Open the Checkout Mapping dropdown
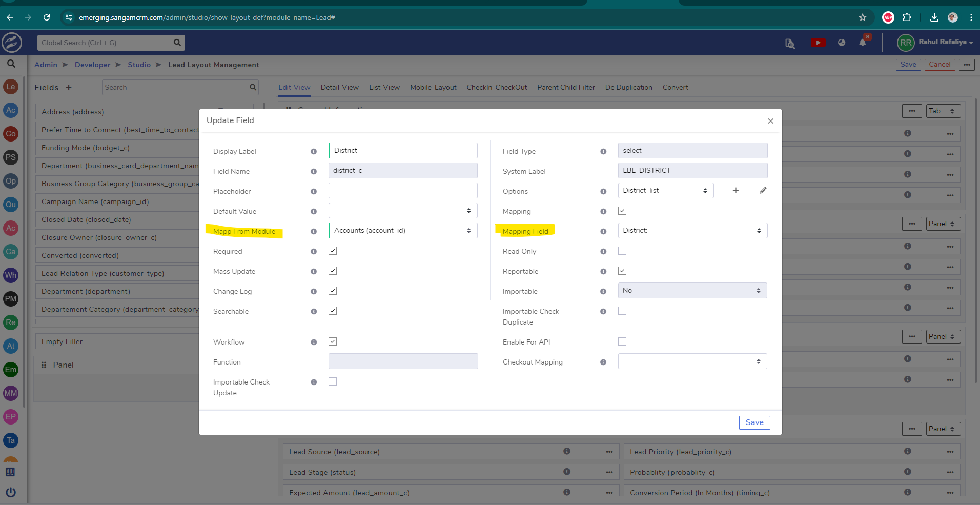The height and width of the screenshot is (505, 980). click(692, 361)
